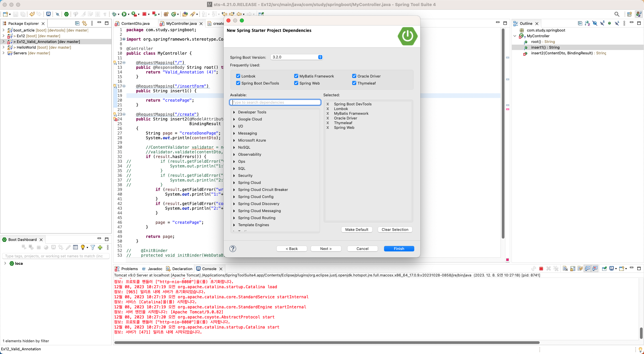Open the Declaration tab
This screenshot has height=354, width=644.
pyautogui.click(x=179, y=269)
